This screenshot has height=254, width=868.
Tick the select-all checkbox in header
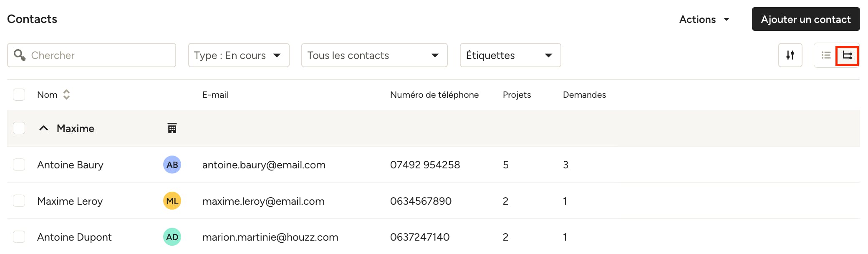coord(19,95)
